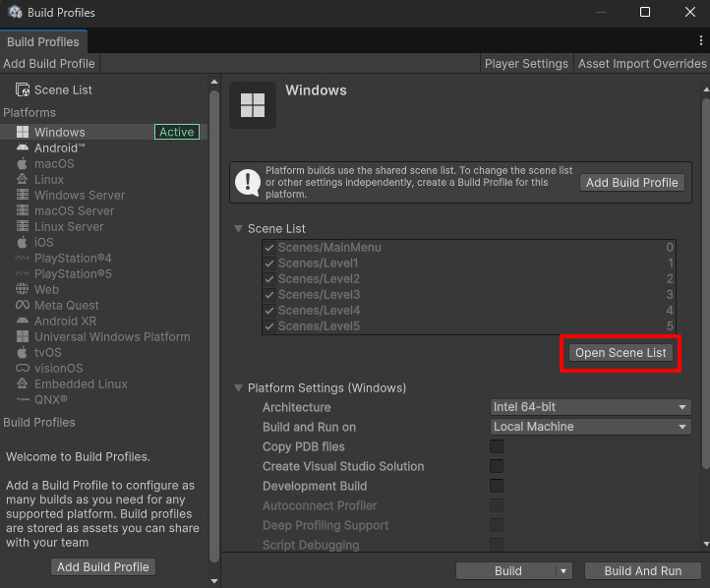Maximize the Build Profiles window
The height and width of the screenshot is (588, 710).
[x=645, y=12]
